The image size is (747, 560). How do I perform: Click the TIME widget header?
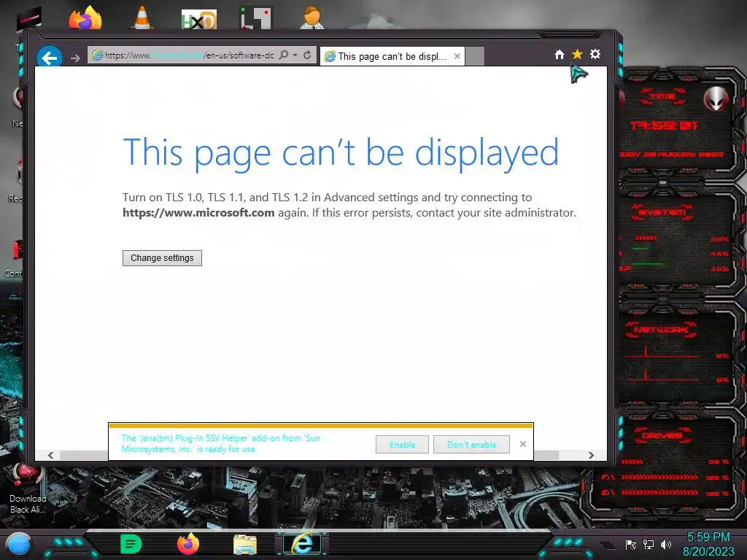click(x=662, y=97)
